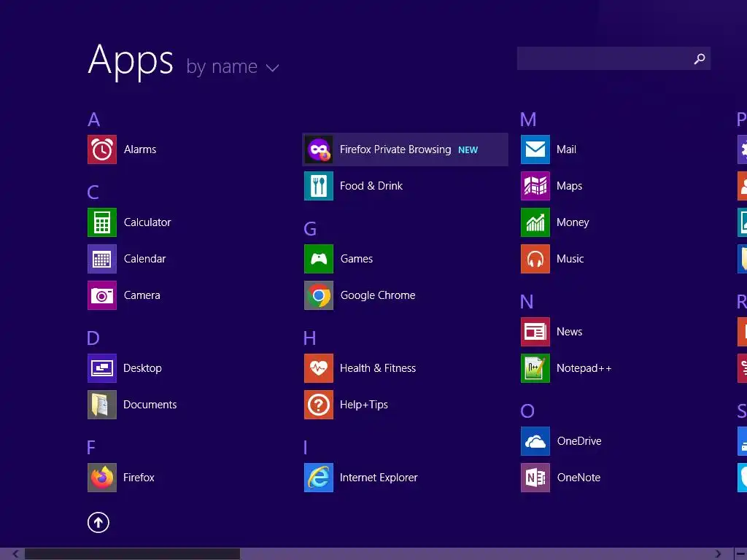Open the Desktop tile icon
This screenshot has width=747, height=560.
click(102, 368)
